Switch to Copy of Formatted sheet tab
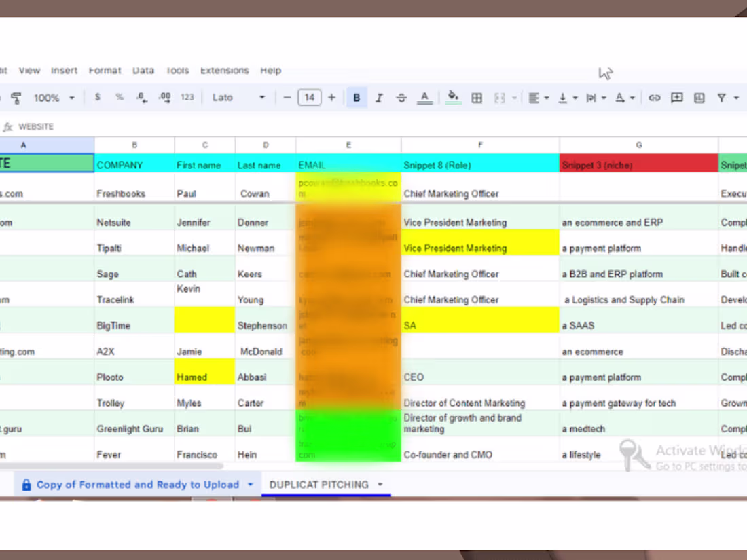 [x=138, y=484]
